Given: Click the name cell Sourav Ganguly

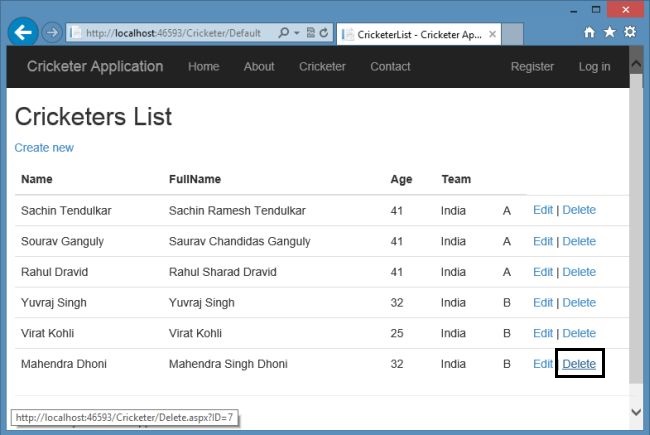Looking at the screenshot, I should click(x=63, y=241).
